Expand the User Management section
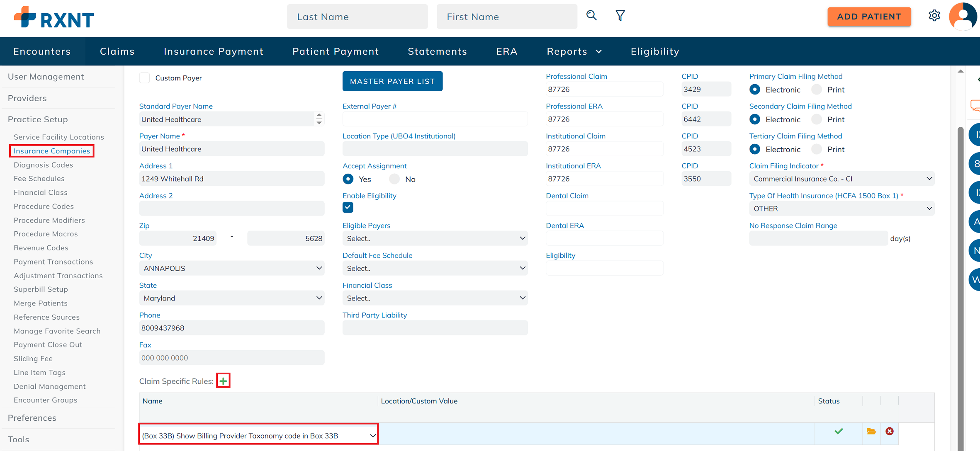This screenshot has width=980, height=451. coord(46,77)
